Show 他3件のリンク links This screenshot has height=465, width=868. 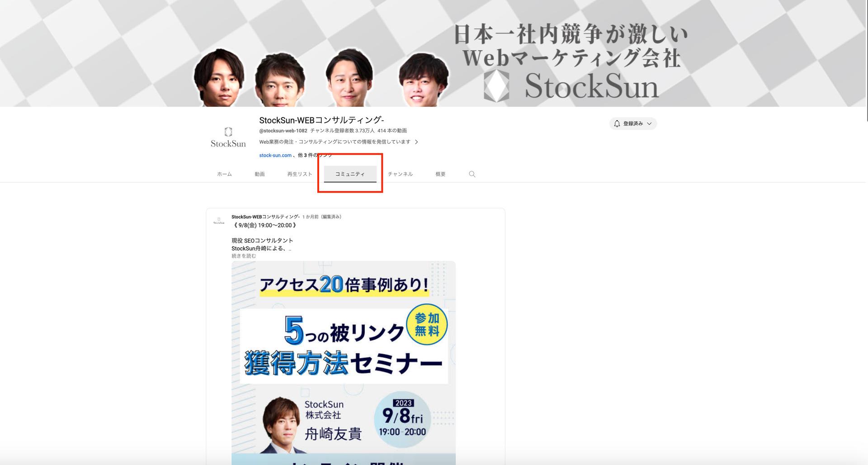[314, 155]
